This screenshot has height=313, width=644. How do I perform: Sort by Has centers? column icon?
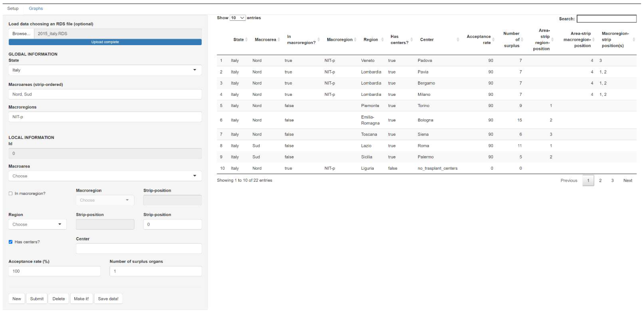(x=412, y=40)
